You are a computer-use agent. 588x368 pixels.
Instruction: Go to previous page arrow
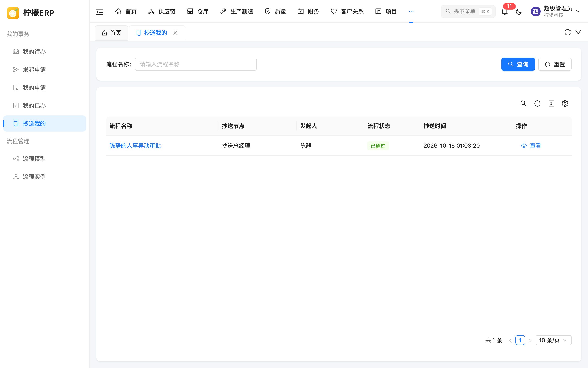pyautogui.click(x=510, y=340)
